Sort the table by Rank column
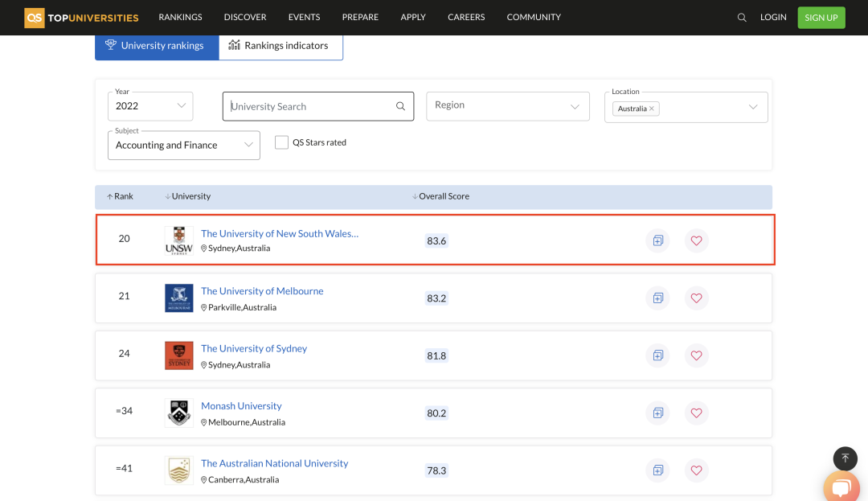 (120, 196)
